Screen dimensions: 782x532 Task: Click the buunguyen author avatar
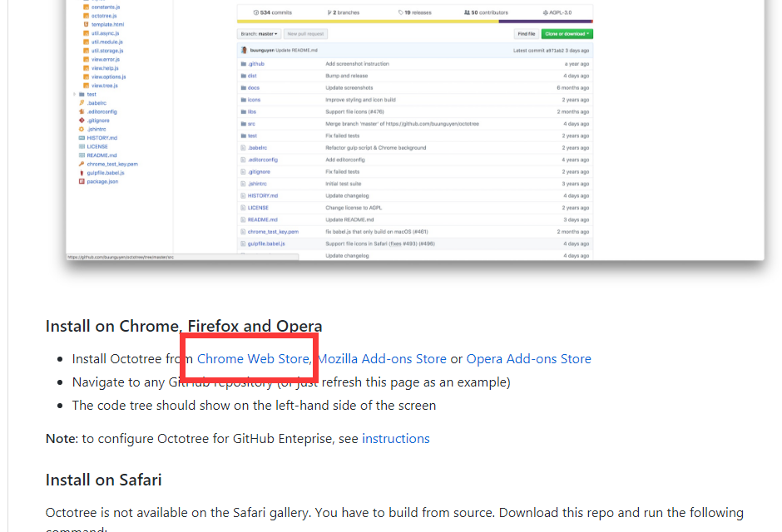pos(244,51)
